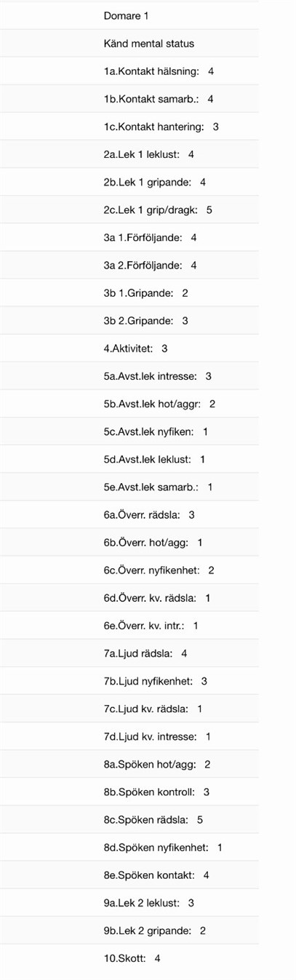The image size is (296, 980).
Task: Select 8b.Spöken kontroll row
Action: click(129, 792)
